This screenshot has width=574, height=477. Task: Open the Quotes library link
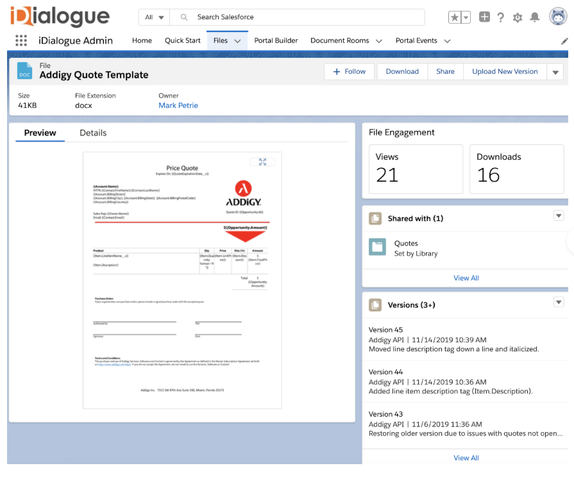point(406,243)
